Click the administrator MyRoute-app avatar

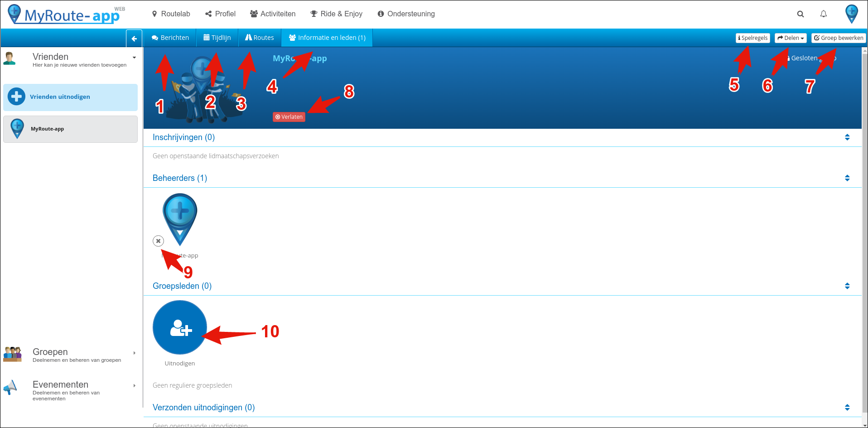click(x=180, y=220)
